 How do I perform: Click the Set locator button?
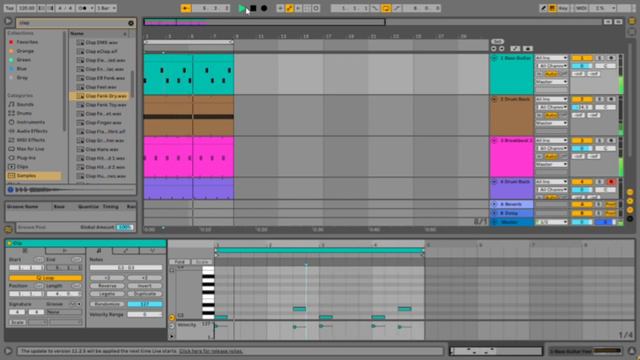coord(497,42)
